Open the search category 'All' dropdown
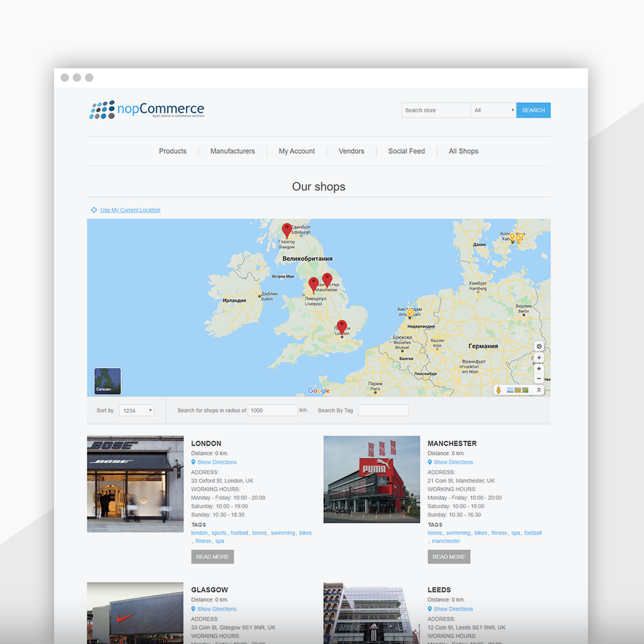 pyautogui.click(x=493, y=110)
